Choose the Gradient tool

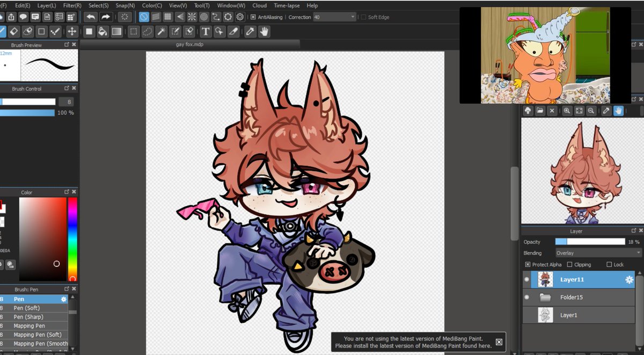(116, 31)
